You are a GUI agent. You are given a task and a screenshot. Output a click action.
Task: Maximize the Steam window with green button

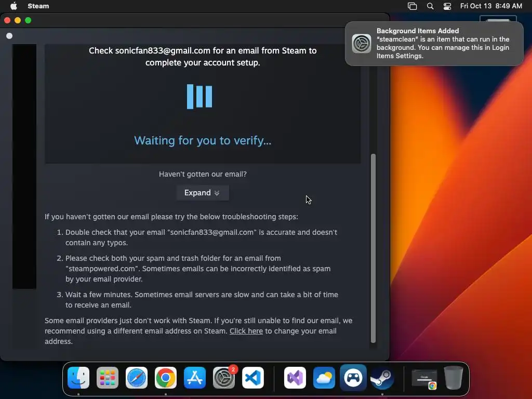pos(28,20)
